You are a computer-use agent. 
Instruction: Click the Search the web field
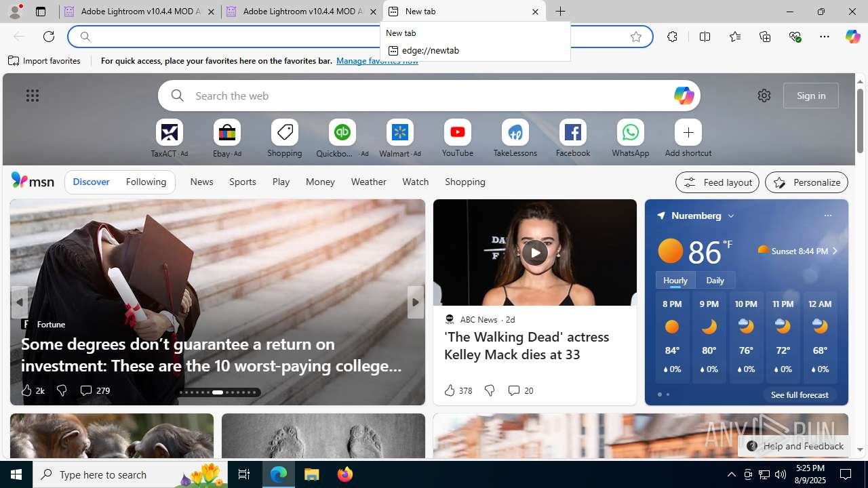click(429, 96)
